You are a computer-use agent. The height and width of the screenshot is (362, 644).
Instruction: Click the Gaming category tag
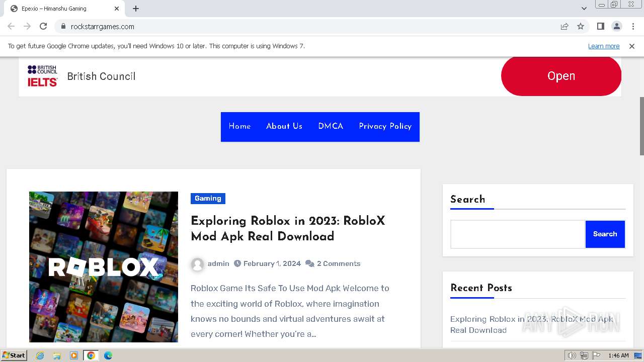[x=208, y=198]
